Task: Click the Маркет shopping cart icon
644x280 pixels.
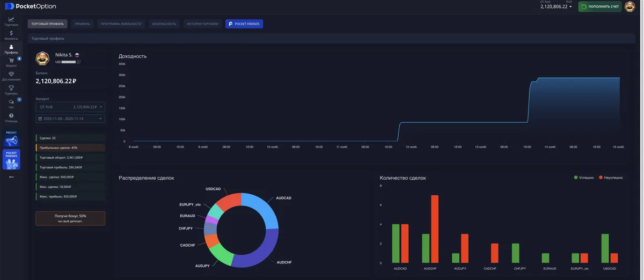Action: coord(11,61)
